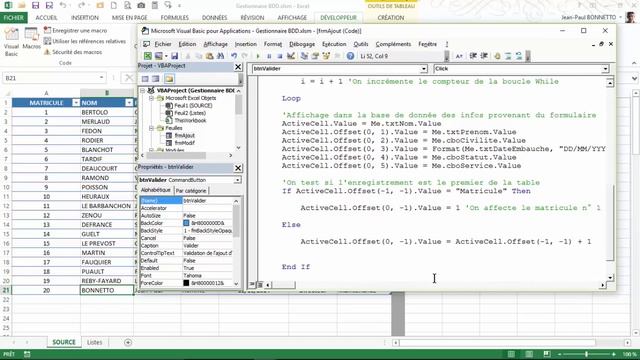Toggle Utiliser les références relatives

coord(84,41)
